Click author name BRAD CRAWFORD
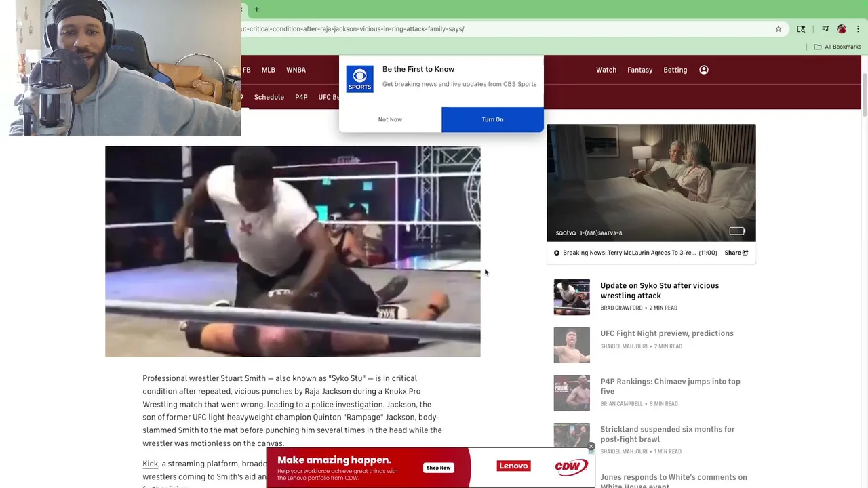Viewport: 868px width, 488px height. (x=621, y=308)
